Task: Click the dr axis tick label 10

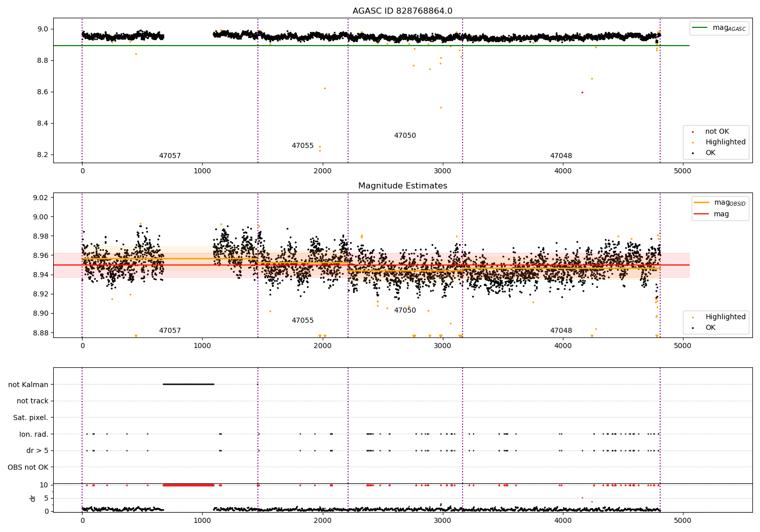Action: click(x=44, y=485)
